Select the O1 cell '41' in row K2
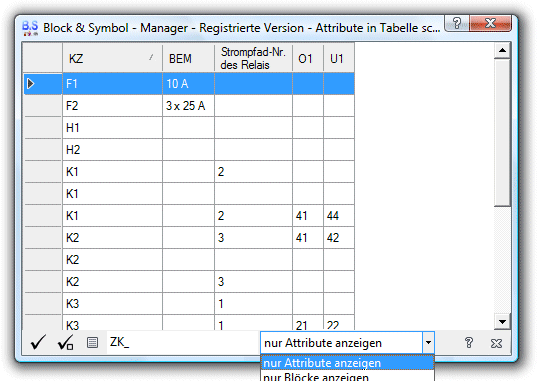Viewport: 537px width, 381px height. coord(308,237)
